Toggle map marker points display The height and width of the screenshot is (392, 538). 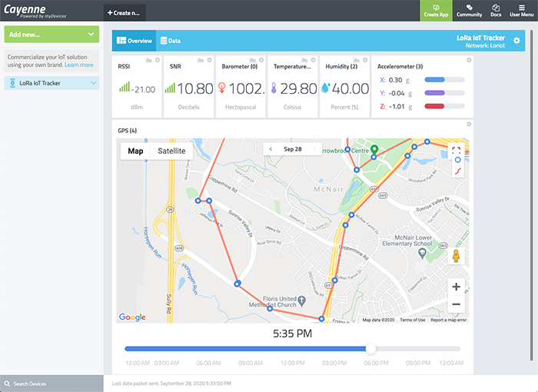(457, 160)
